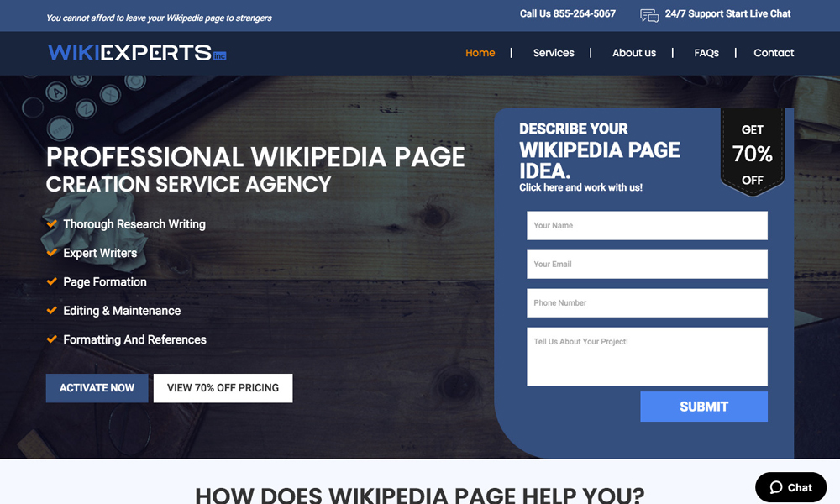Image resolution: width=840 pixels, height=504 pixels.
Task: Open the Chat widget bubble
Action: click(790, 487)
